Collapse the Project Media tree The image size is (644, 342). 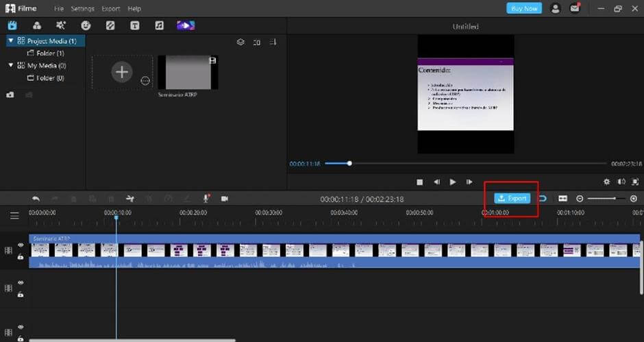point(11,40)
